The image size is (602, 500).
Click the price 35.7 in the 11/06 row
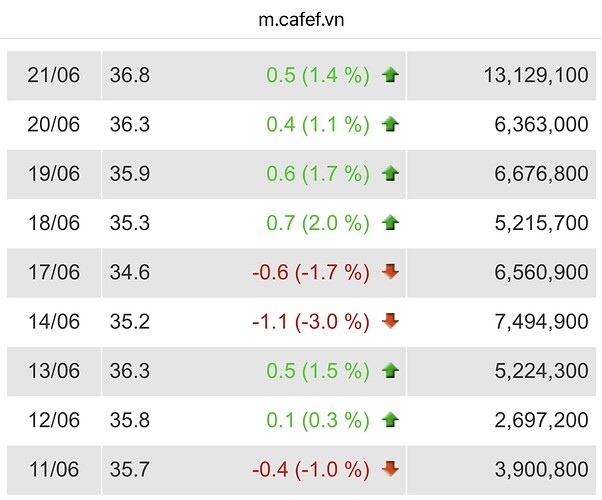coord(132,469)
